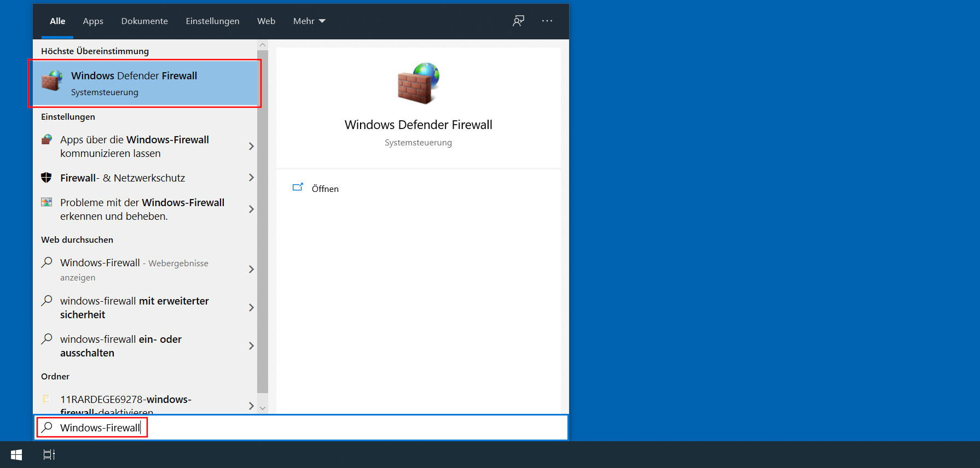Click the firewall brick icon in best match
980x468 pixels.
[x=52, y=81]
